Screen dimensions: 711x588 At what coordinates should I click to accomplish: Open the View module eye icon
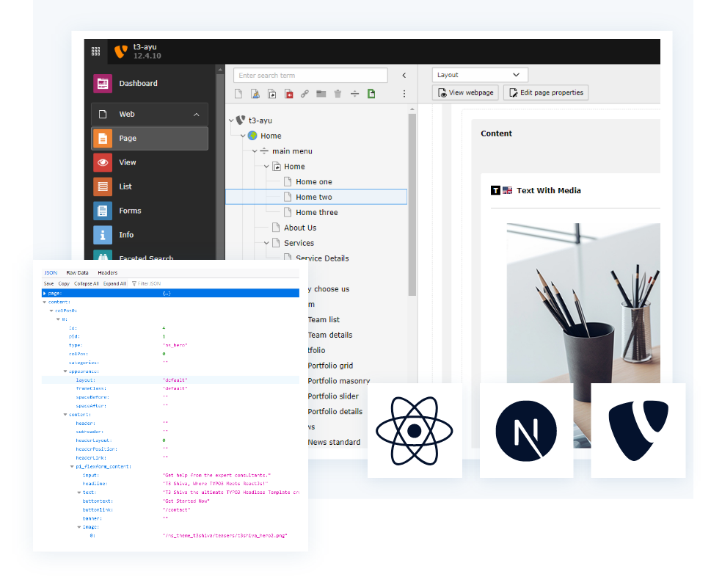(103, 162)
